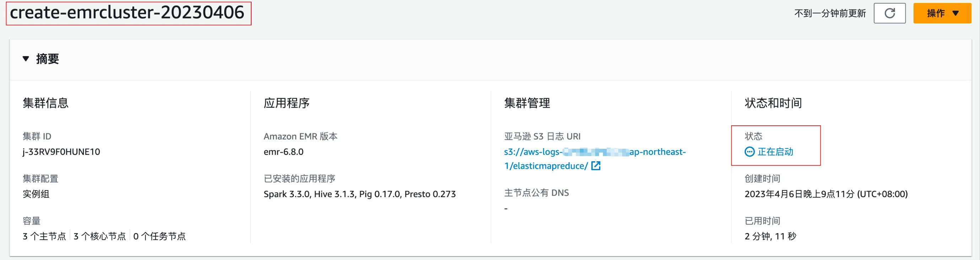Screen dimensions: 980x260
Task: Select the cluster title create-emrcluster-20230406
Action: click(x=127, y=13)
